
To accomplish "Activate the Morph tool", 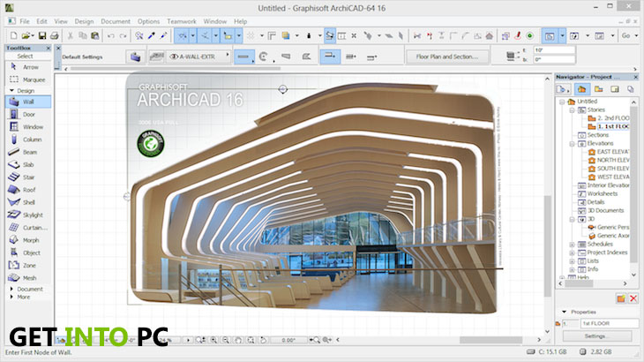I will click(x=28, y=240).
